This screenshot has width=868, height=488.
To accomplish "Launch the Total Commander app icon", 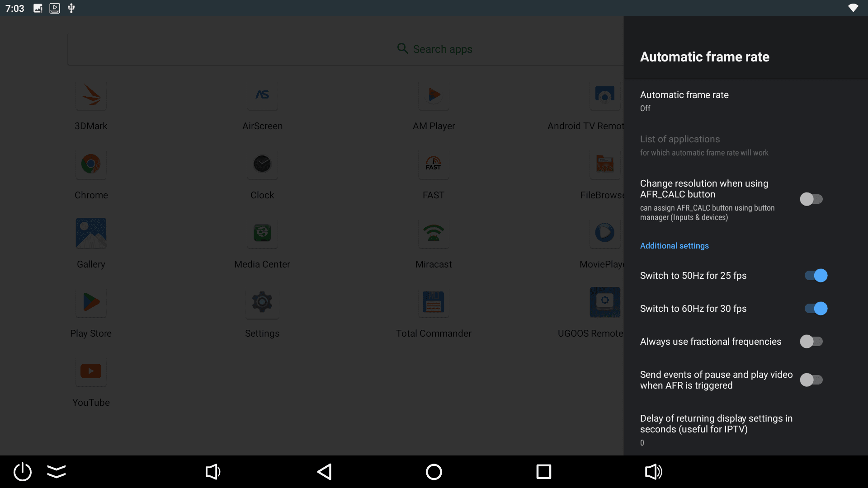I will [x=434, y=302].
